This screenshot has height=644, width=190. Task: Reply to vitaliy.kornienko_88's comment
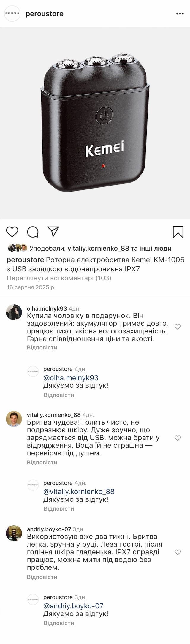point(42,462)
